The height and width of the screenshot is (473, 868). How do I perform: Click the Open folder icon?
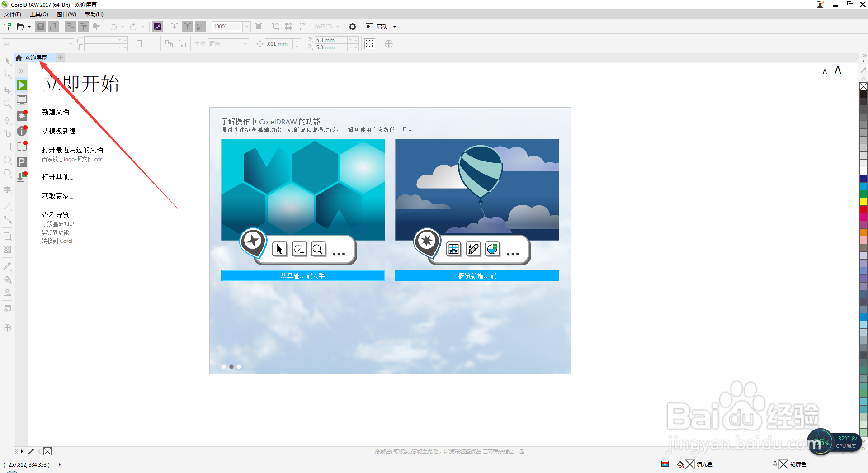coord(20,27)
